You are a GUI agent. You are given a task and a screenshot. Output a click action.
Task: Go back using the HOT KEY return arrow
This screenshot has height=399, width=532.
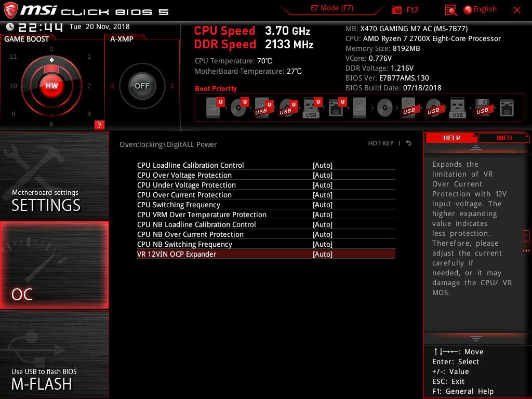click(x=409, y=143)
